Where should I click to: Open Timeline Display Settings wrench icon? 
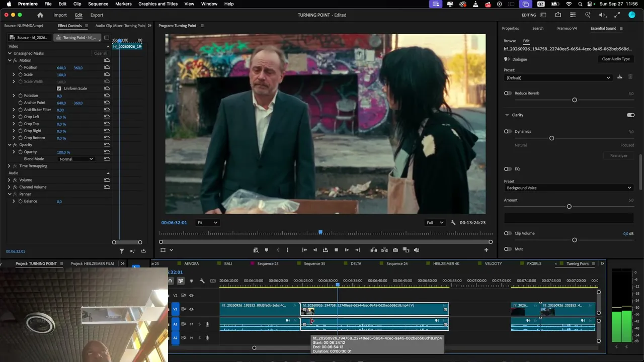pos(202,281)
